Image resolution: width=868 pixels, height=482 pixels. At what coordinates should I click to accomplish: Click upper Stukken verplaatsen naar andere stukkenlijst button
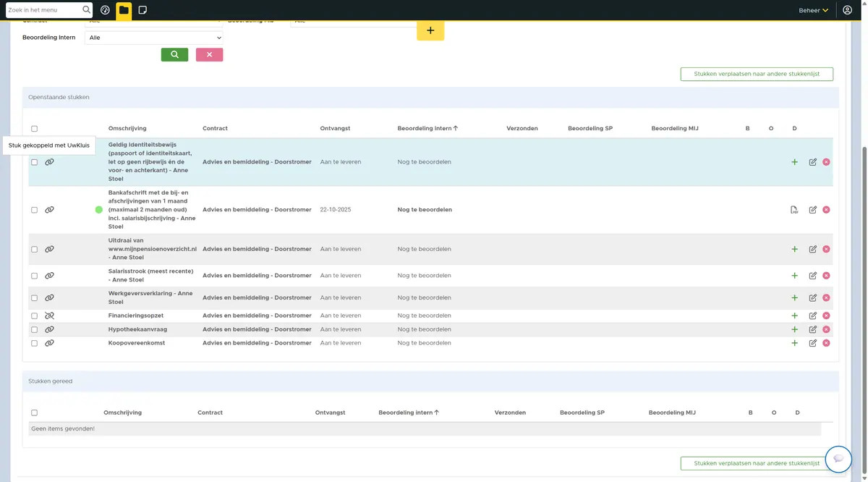(x=757, y=74)
